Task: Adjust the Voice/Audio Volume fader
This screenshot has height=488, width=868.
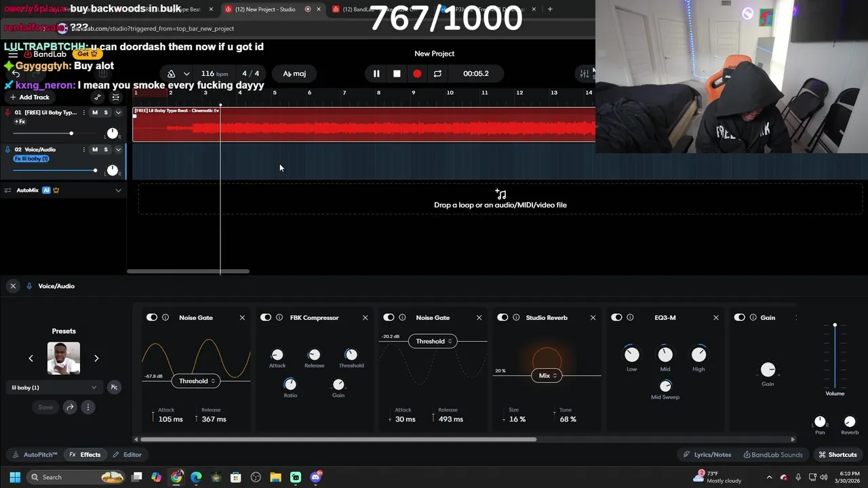Action: (x=835, y=326)
